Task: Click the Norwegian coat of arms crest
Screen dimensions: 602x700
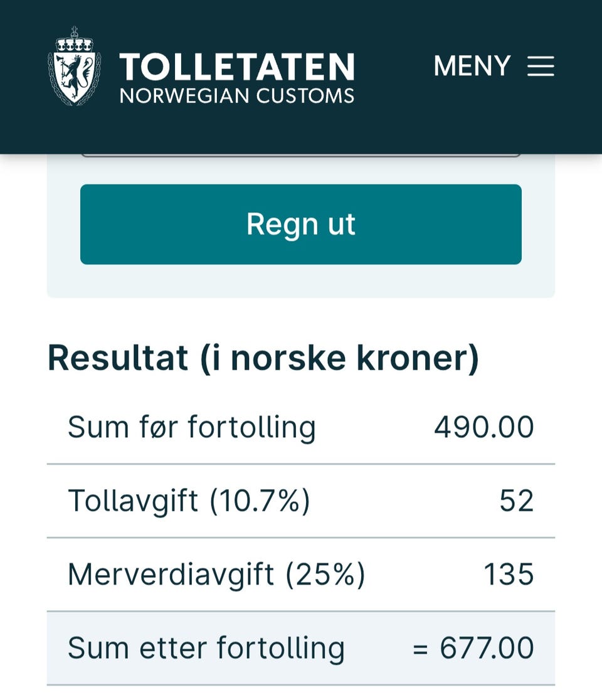Action: click(75, 66)
